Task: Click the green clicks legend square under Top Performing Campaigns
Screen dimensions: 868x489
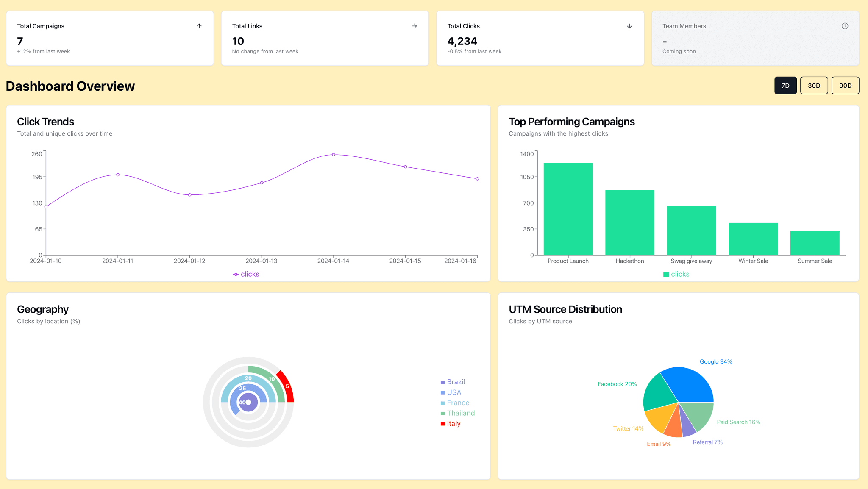Action: click(666, 274)
